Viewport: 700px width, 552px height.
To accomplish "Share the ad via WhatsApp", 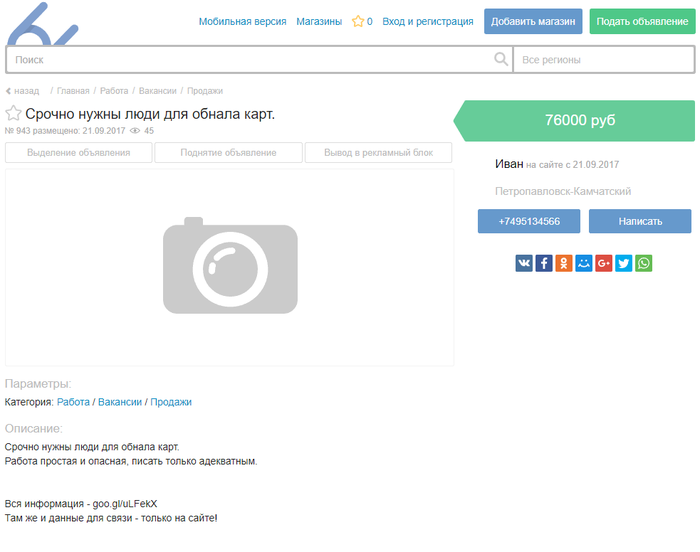I will tap(644, 263).
